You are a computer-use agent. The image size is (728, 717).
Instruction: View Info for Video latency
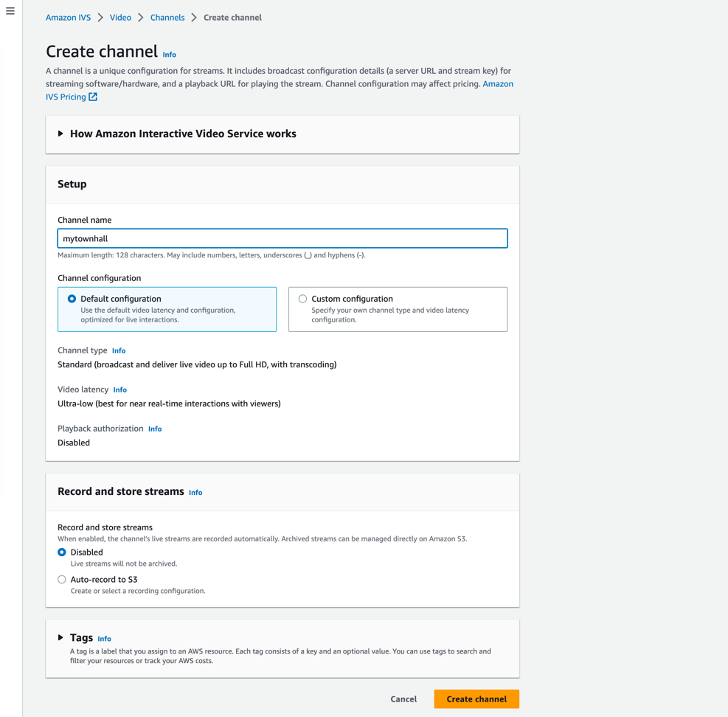point(119,389)
